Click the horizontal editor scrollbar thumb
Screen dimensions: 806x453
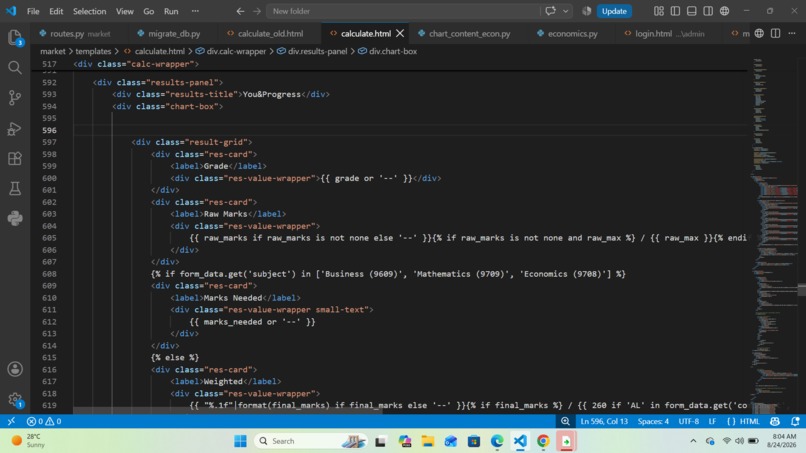(x=228, y=411)
